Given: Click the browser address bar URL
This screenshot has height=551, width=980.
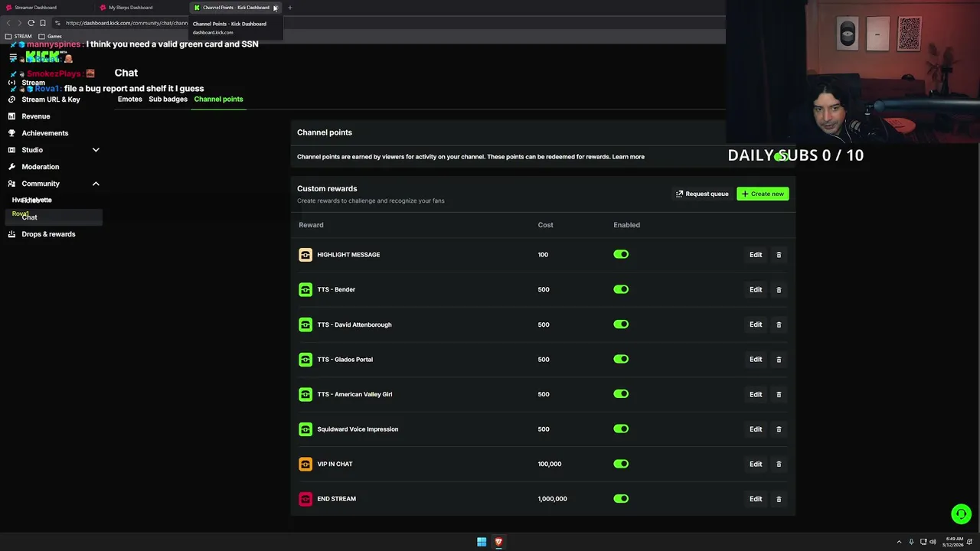Looking at the screenshot, I should [x=126, y=23].
